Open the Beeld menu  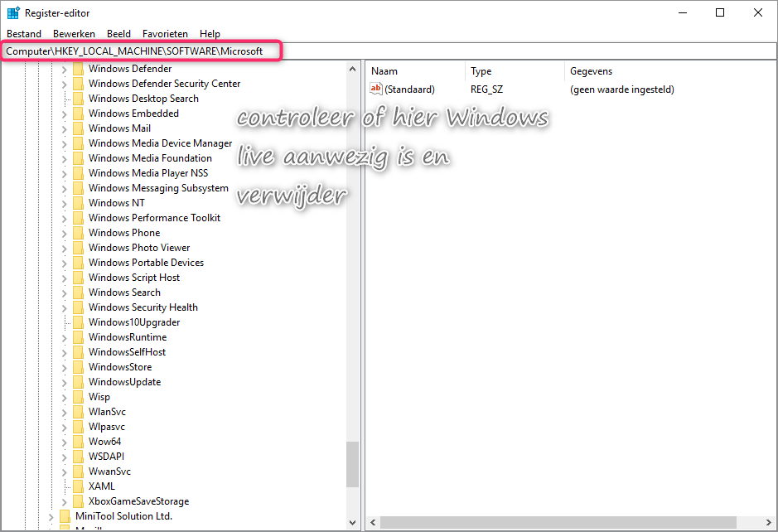click(118, 34)
